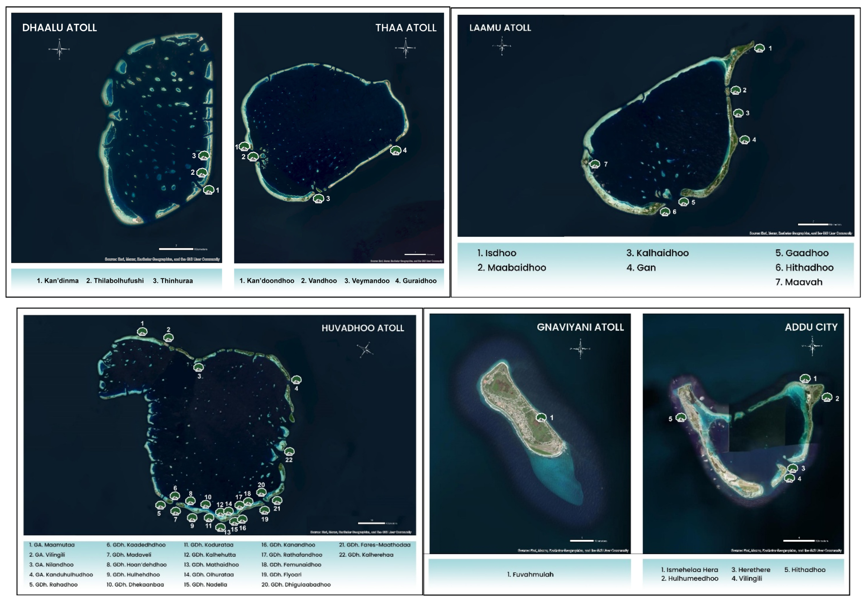Click tree marker 7 on Laamu Atoll map

click(595, 164)
